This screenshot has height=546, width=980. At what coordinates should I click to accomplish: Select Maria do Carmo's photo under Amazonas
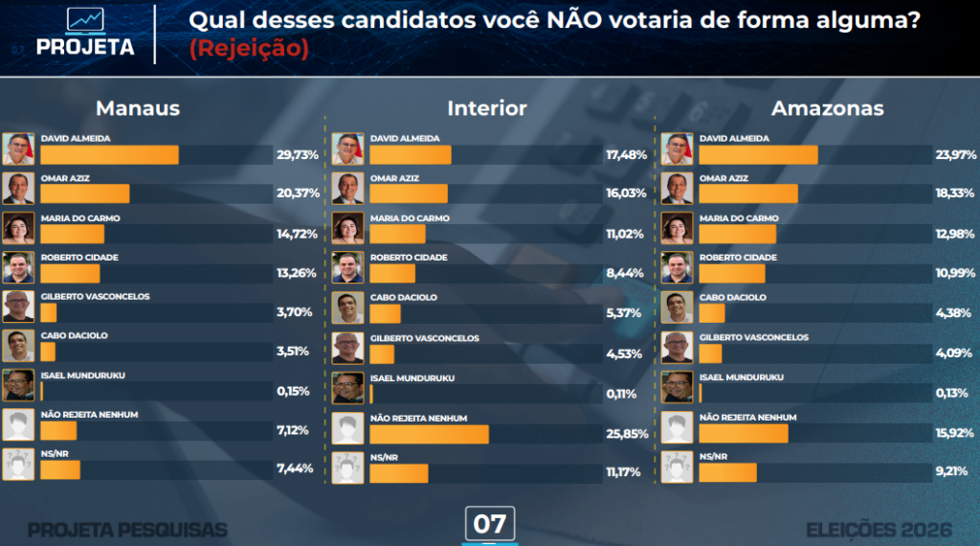[677, 228]
